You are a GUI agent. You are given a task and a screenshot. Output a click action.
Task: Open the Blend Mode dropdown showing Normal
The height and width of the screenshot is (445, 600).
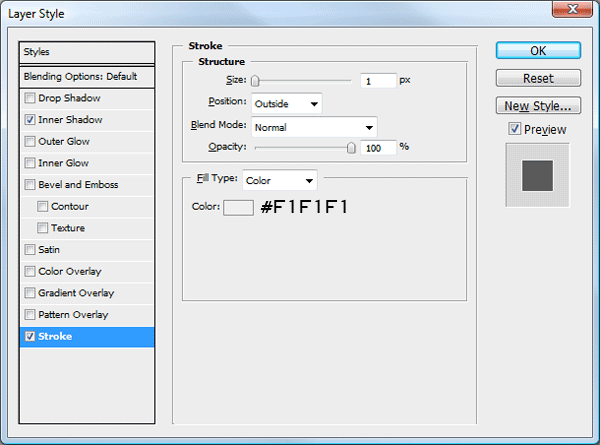click(314, 127)
